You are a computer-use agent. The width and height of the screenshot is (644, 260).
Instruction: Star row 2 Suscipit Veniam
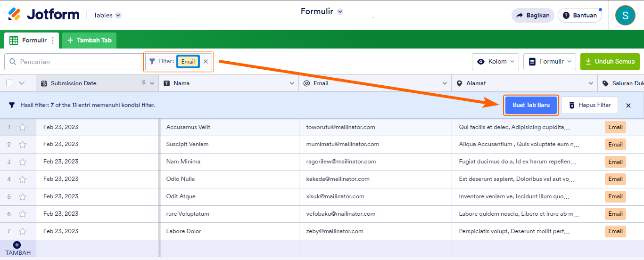(22, 145)
